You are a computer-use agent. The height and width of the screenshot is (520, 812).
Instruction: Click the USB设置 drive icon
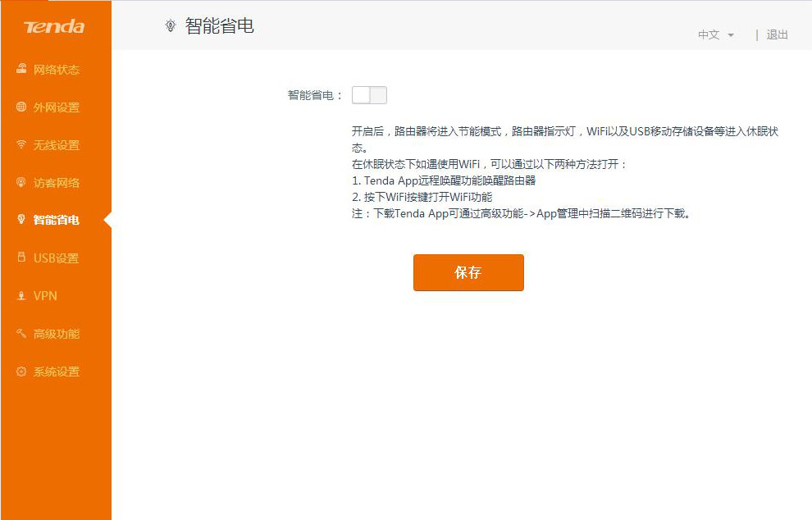[x=21, y=257]
